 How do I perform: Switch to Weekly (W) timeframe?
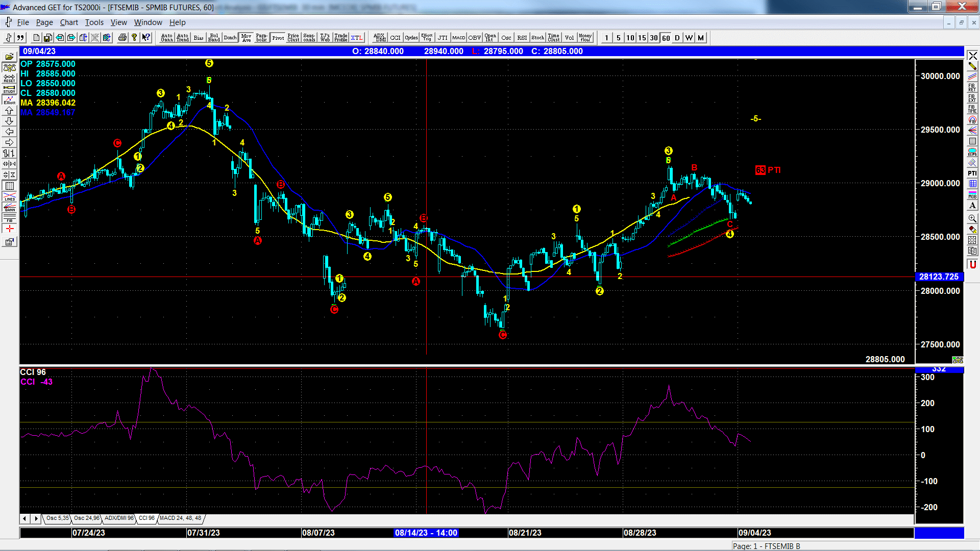(x=689, y=38)
